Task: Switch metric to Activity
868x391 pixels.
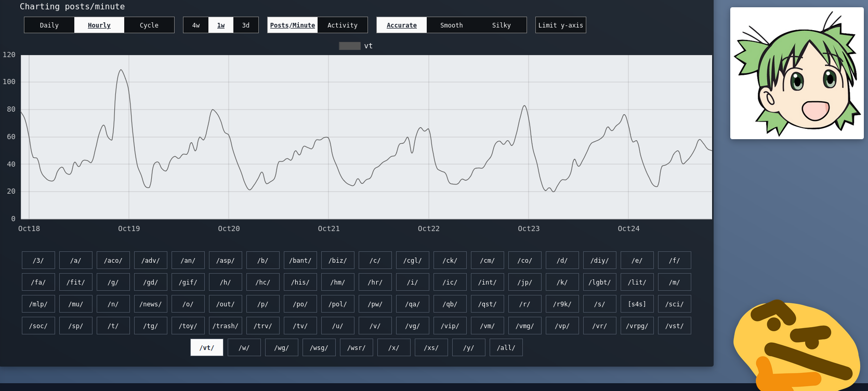Action: (343, 25)
